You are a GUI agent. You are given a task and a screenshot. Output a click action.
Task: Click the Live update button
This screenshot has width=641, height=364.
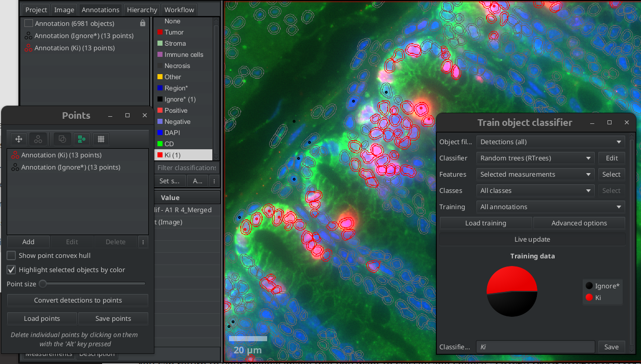click(532, 240)
